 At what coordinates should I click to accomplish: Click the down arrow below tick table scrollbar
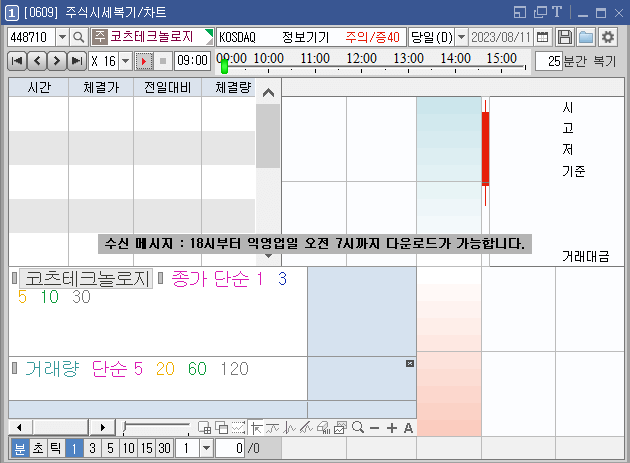click(268, 256)
